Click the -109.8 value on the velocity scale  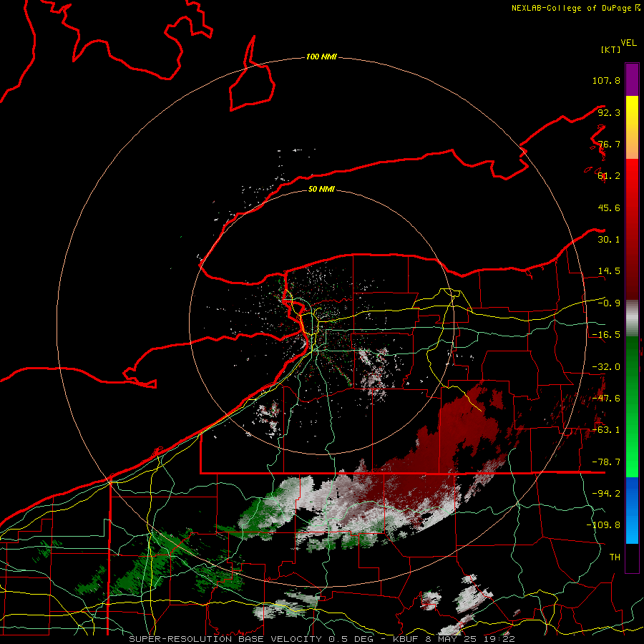(603, 525)
